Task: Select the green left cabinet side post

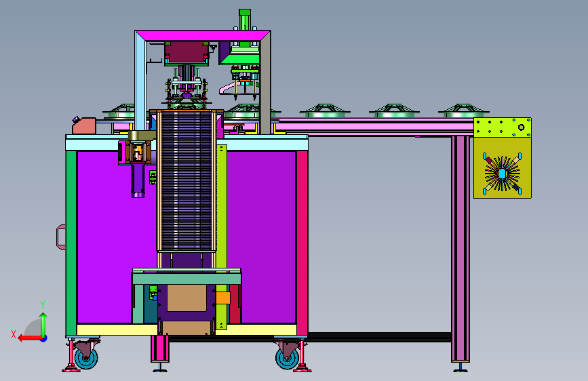Action: tap(71, 243)
